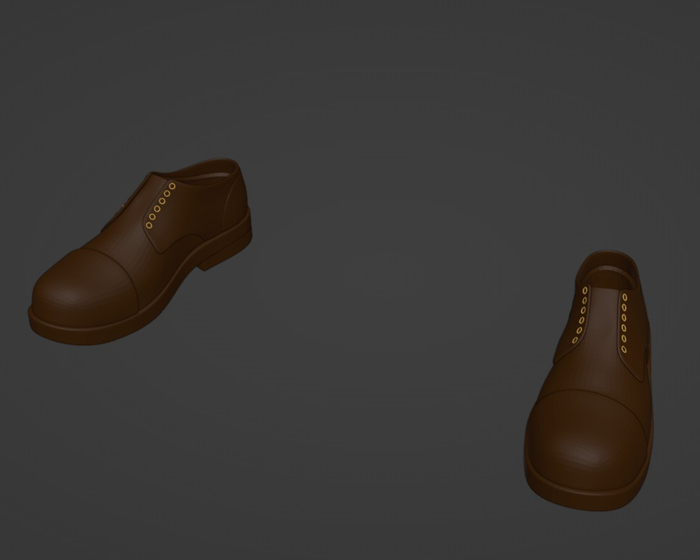700x560 pixels.
Task: Select the vamp area of the right shoe
Action: pyautogui.click(x=595, y=370)
